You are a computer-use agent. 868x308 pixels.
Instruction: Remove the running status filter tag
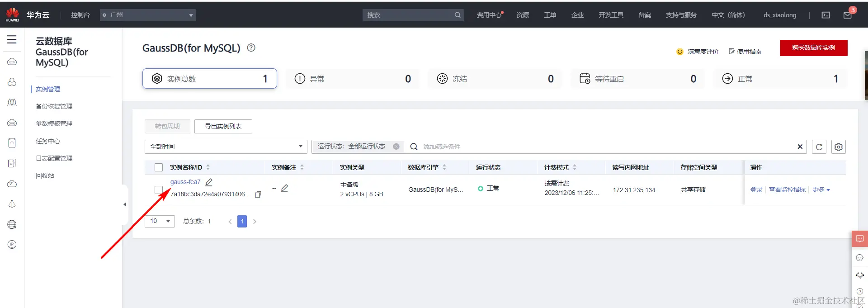396,147
